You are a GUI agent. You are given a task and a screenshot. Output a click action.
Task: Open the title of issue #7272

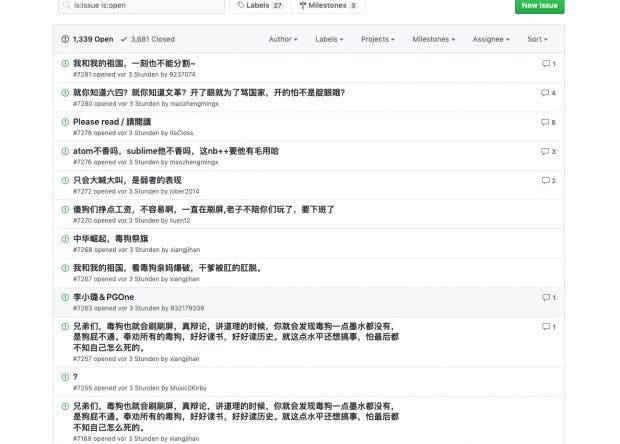pyautogui.click(x=127, y=180)
